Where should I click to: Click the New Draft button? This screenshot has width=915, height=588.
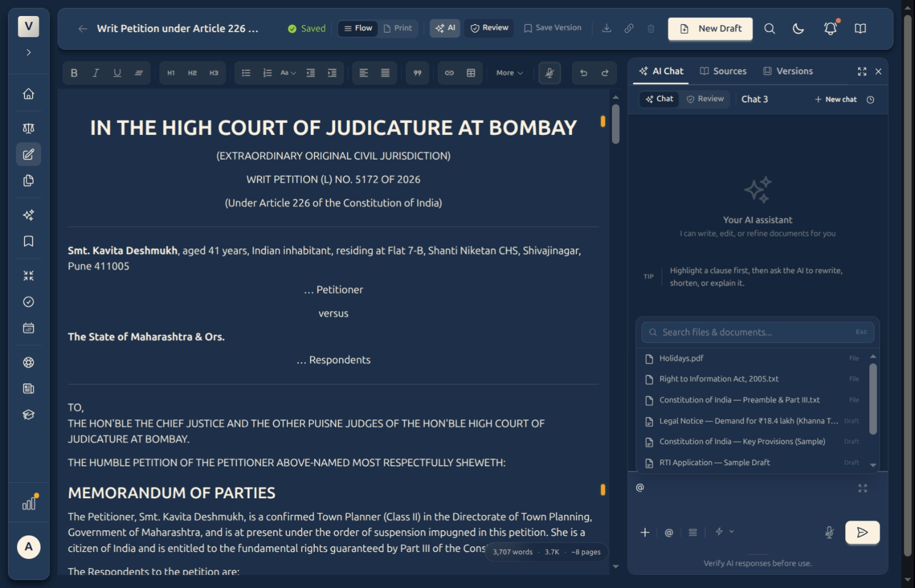tap(710, 29)
